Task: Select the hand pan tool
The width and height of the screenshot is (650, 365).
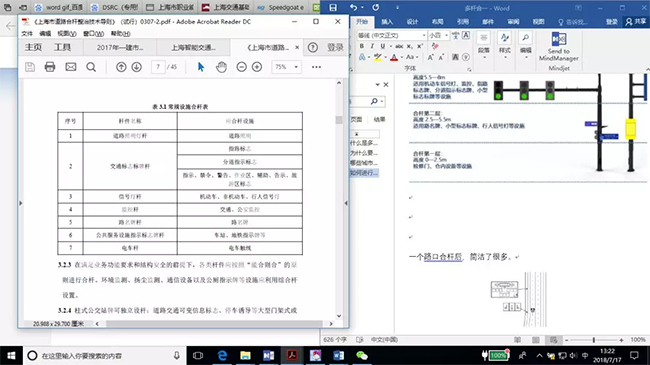Action: [221, 67]
